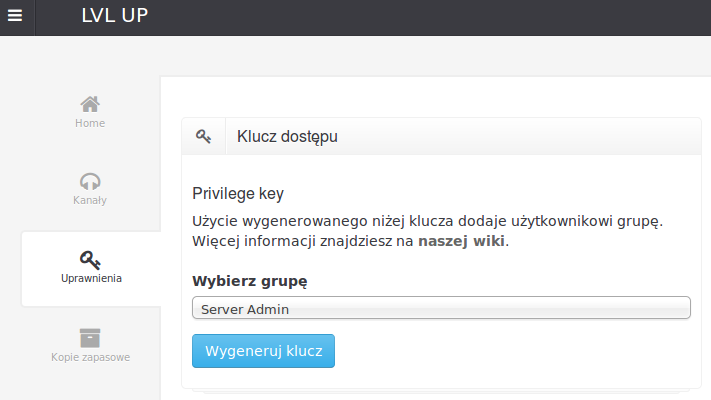The image size is (711, 400).
Task: Open the Home sidebar label
Action: point(90,123)
